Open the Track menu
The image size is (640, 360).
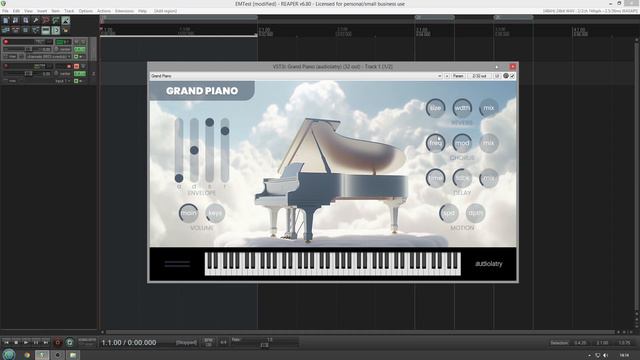[69, 11]
